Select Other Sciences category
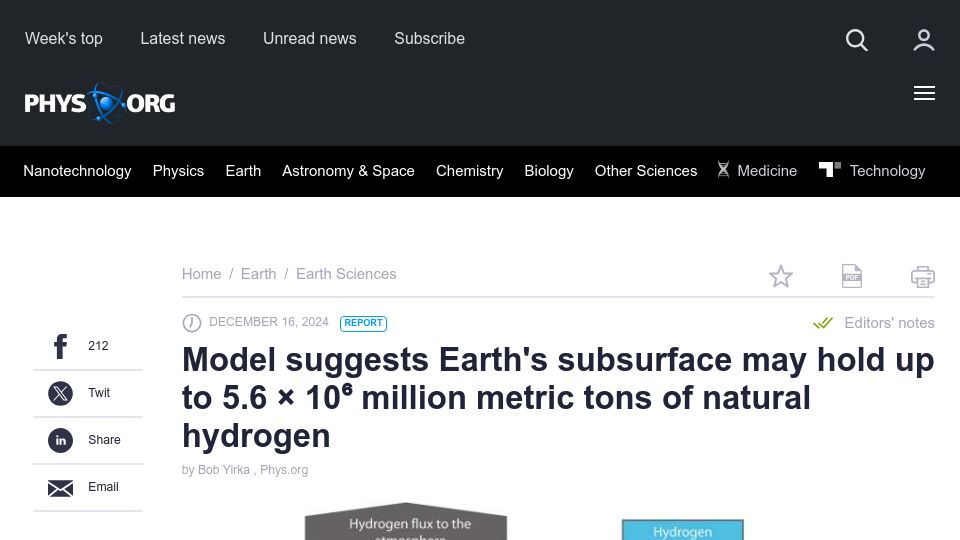The width and height of the screenshot is (960, 540). click(x=646, y=171)
